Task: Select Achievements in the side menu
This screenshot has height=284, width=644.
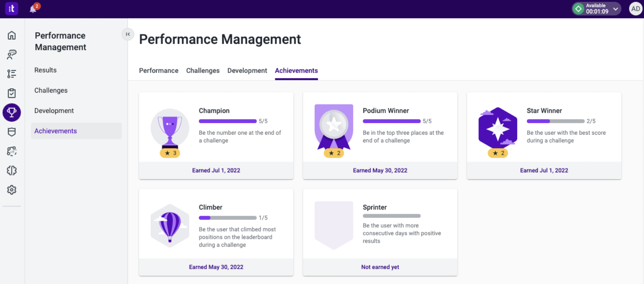Action: [x=76, y=131]
